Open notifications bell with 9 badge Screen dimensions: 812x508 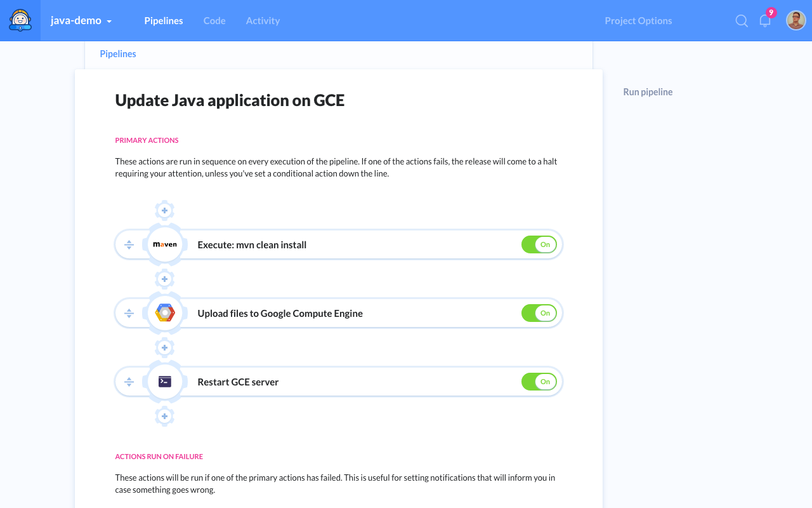click(x=766, y=20)
